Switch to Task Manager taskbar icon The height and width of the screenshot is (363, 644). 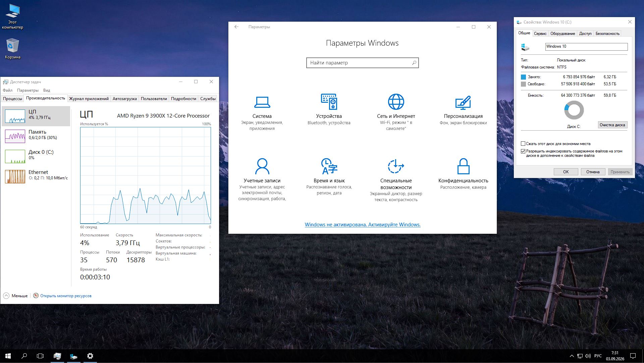coord(57,356)
